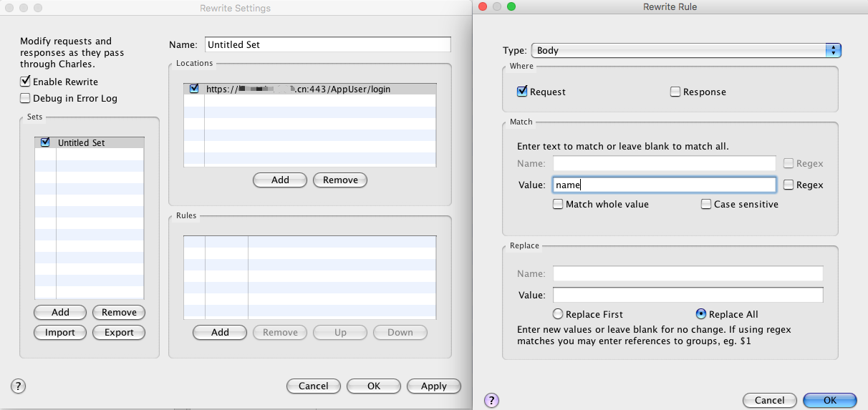Viewport: 868px width, 410px height.
Task: Open help in Rewrite Rule dialog
Action: point(491,400)
